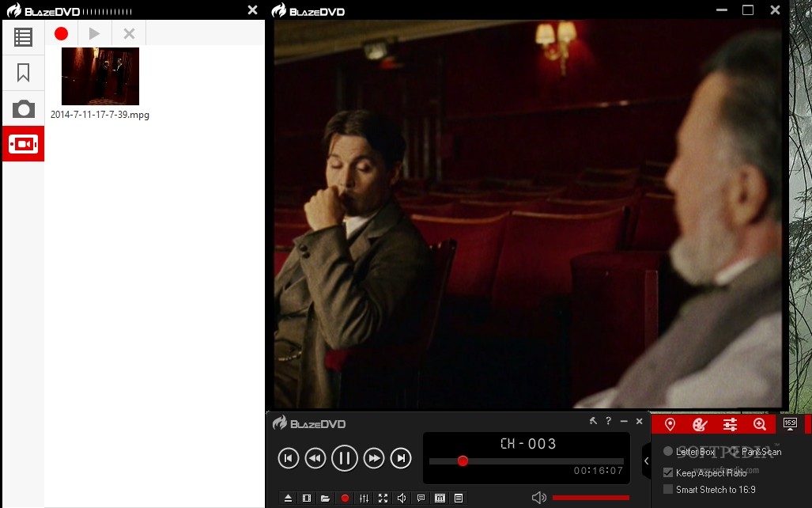Open the location marker tab
Screen dimensions: 812x508
(670, 425)
